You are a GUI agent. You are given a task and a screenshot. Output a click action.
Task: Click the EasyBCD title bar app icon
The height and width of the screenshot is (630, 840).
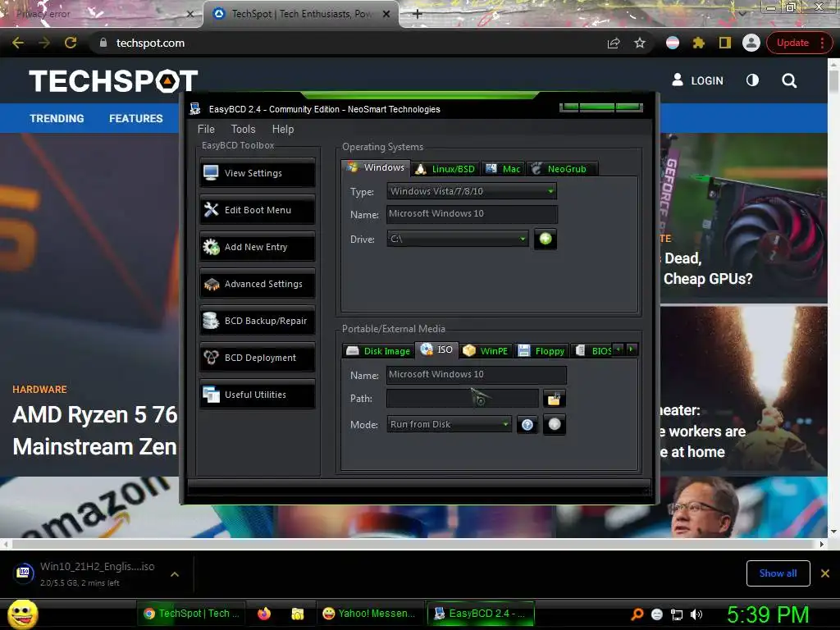point(195,109)
